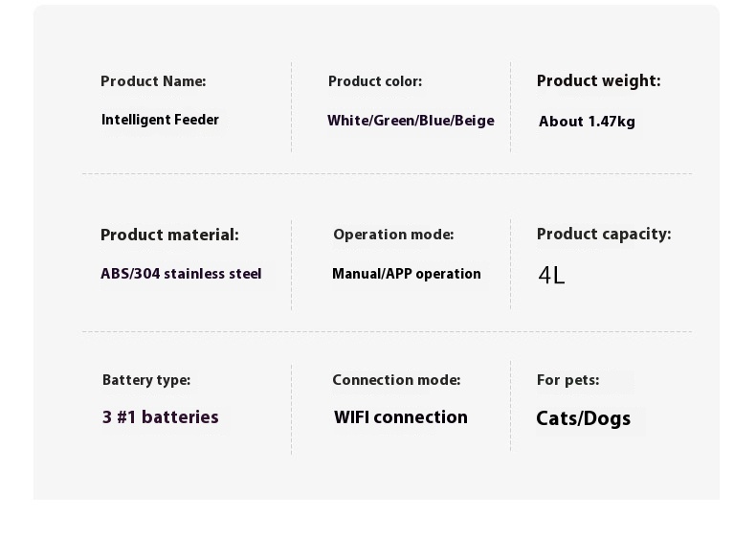
Task: Click the "Operation mode:" label
Action: point(393,235)
